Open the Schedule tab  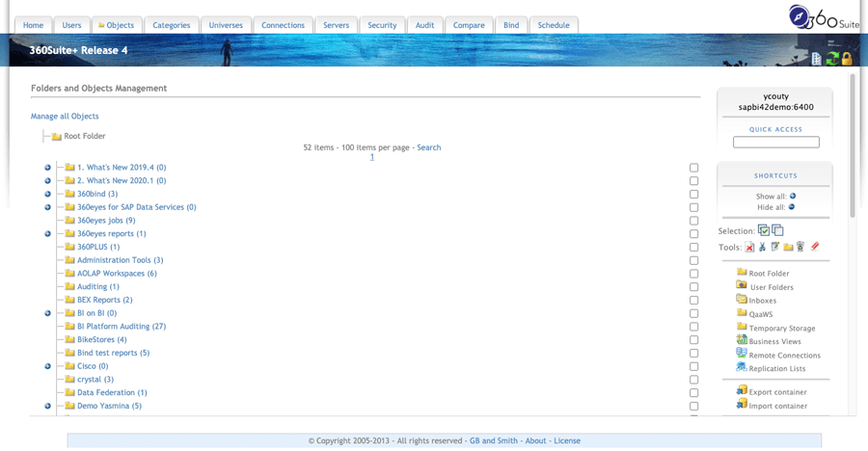[x=554, y=25]
